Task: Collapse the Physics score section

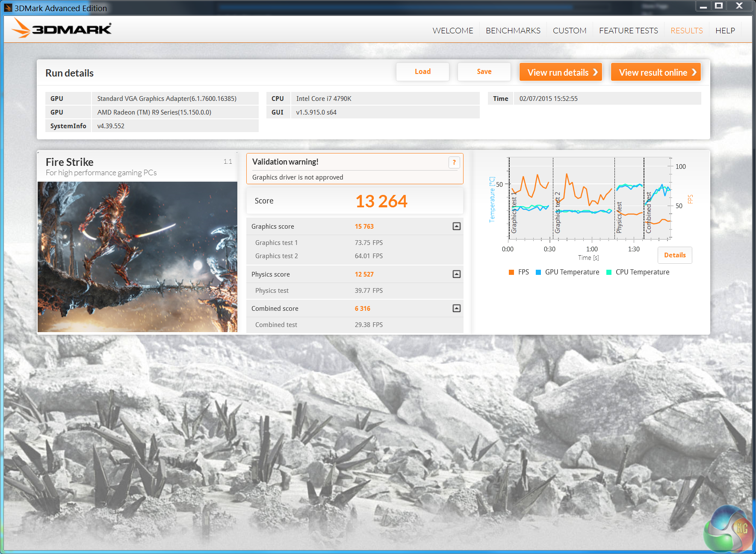Action: pyautogui.click(x=457, y=274)
